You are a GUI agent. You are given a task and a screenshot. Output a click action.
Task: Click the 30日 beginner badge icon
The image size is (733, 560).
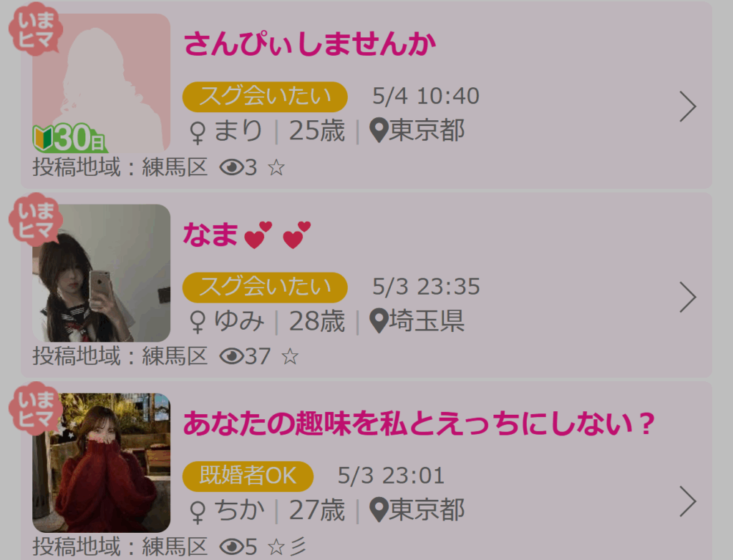tap(69, 138)
